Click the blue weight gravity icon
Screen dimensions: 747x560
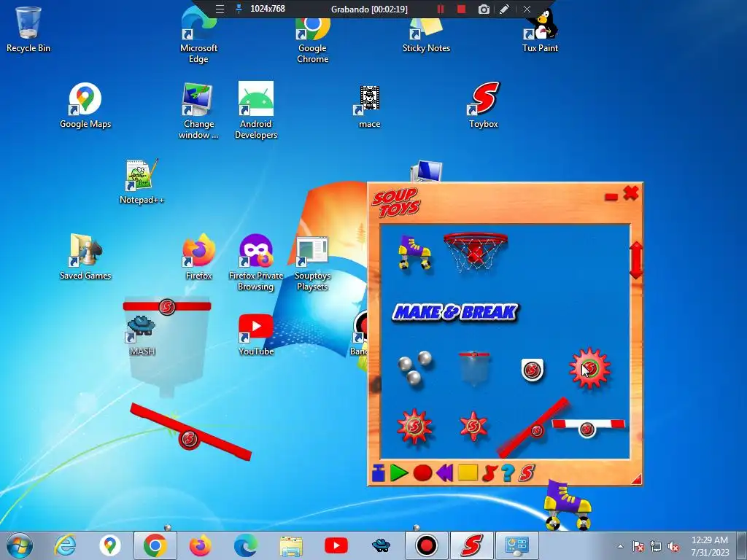pos(379,473)
